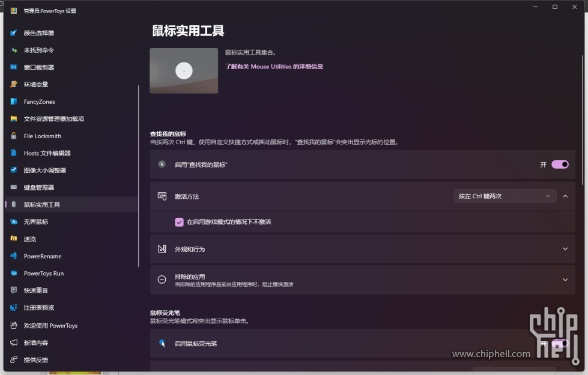Open the Hosts 文件编辑器 icon
The width and height of the screenshot is (588, 375).
[13, 153]
